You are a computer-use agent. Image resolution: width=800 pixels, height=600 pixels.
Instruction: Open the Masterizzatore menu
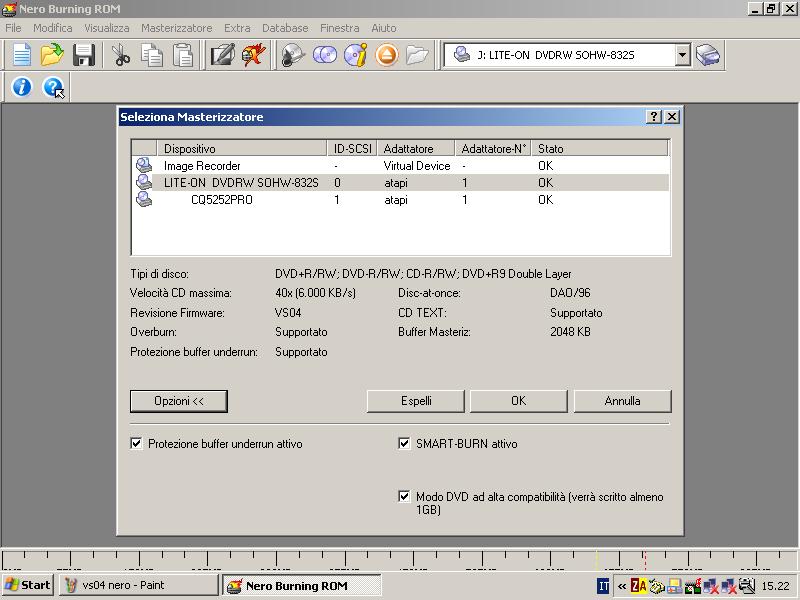[x=177, y=28]
